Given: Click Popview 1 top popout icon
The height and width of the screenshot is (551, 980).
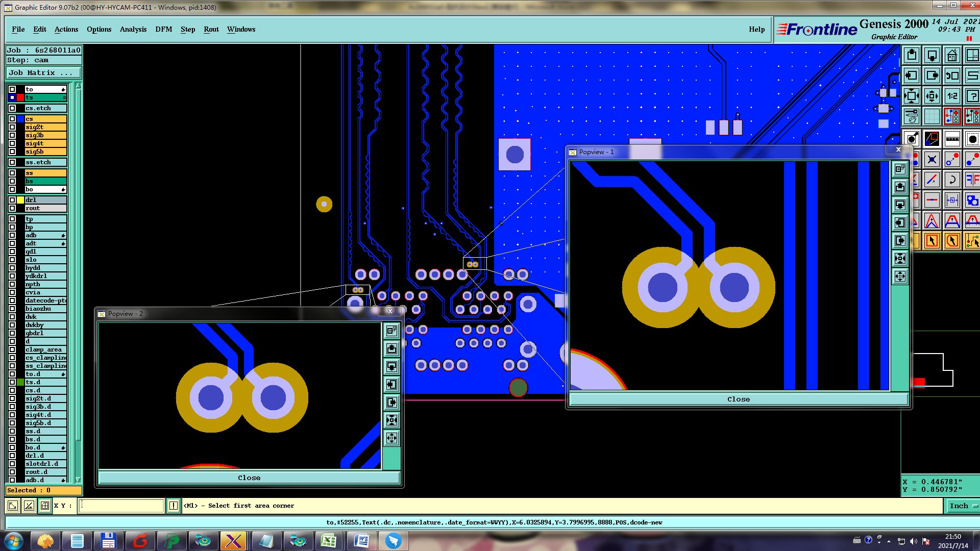Looking at the screenshot, I should [900, 169].
